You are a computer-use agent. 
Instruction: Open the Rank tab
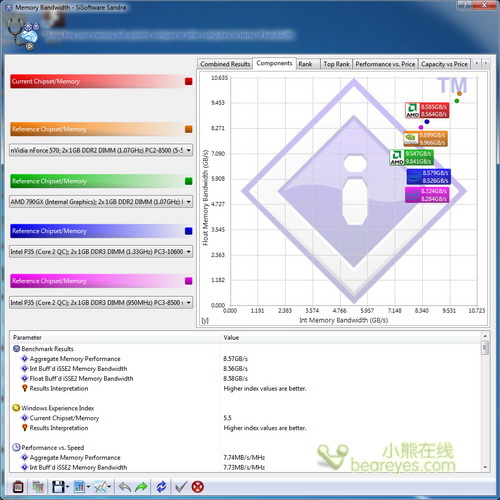click(308, 64)
